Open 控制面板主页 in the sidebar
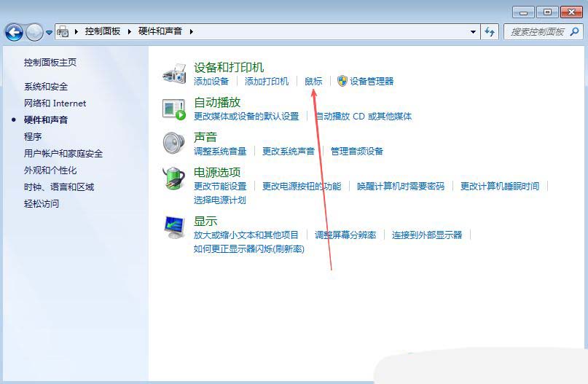Viewport: 588px width, 384px height. point(50,62)
